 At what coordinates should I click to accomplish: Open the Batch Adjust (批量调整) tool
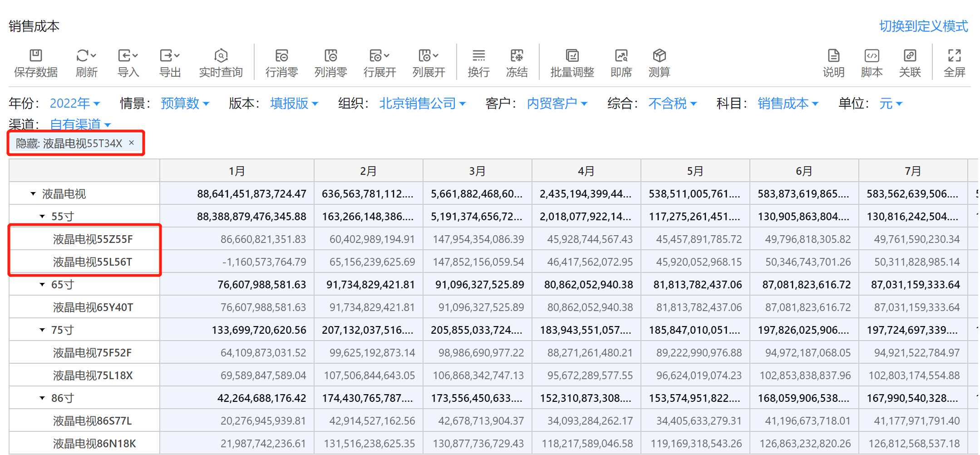[x=572, y=56]
